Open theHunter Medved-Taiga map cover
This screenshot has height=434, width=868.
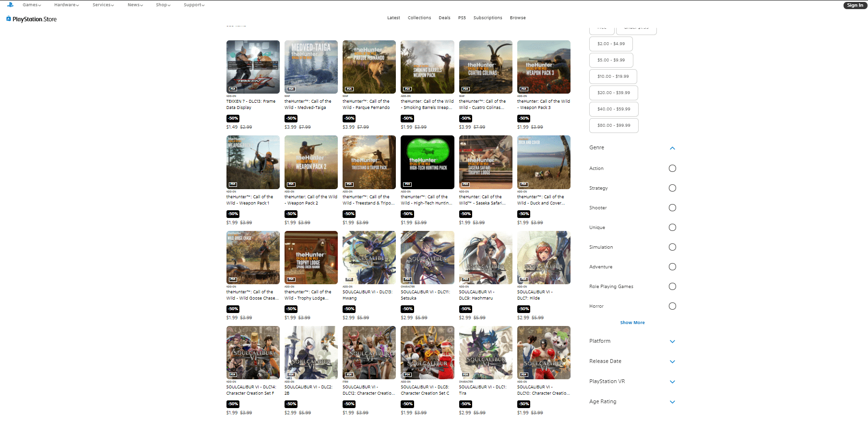311,67
